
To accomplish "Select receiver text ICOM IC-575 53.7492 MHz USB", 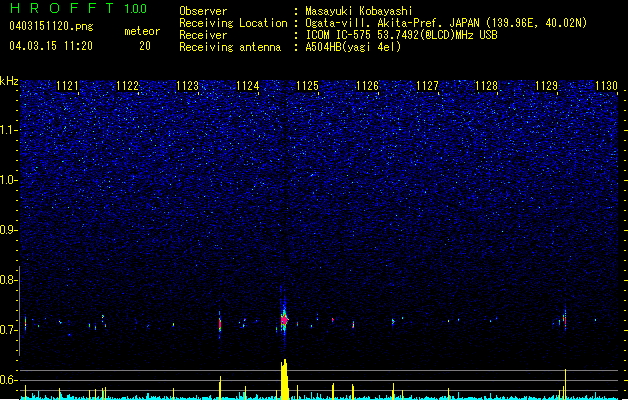I will click(x=402, y=35).
